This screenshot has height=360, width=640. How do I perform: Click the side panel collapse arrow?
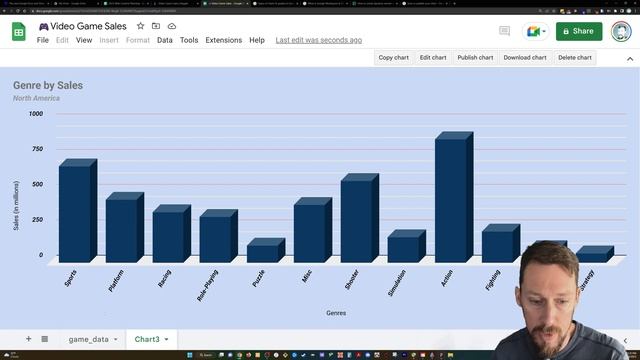625,340
